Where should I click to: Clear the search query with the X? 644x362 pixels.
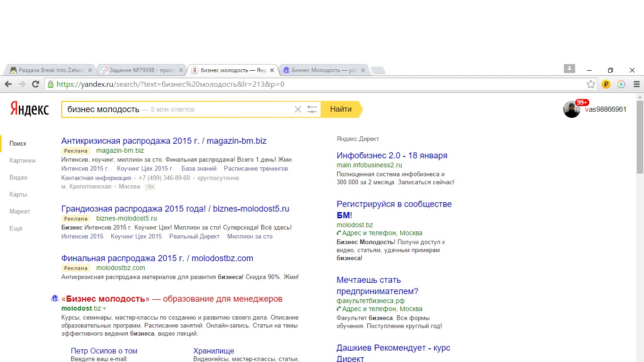297,109
